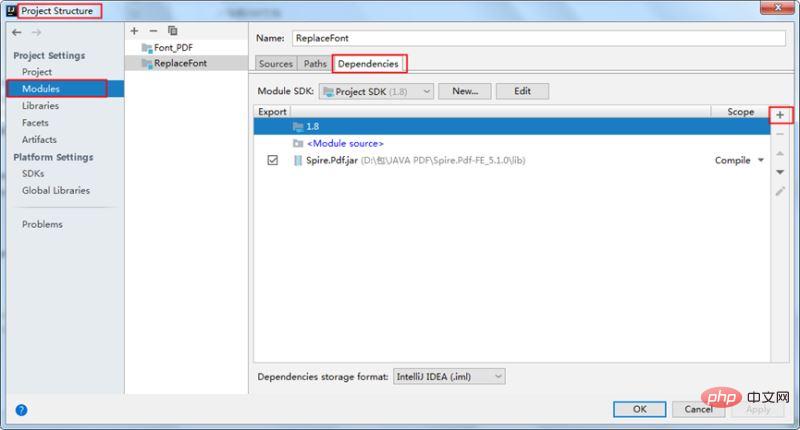Move dependency down in the list
Screen dimensions: 800x430
point(780,172)
